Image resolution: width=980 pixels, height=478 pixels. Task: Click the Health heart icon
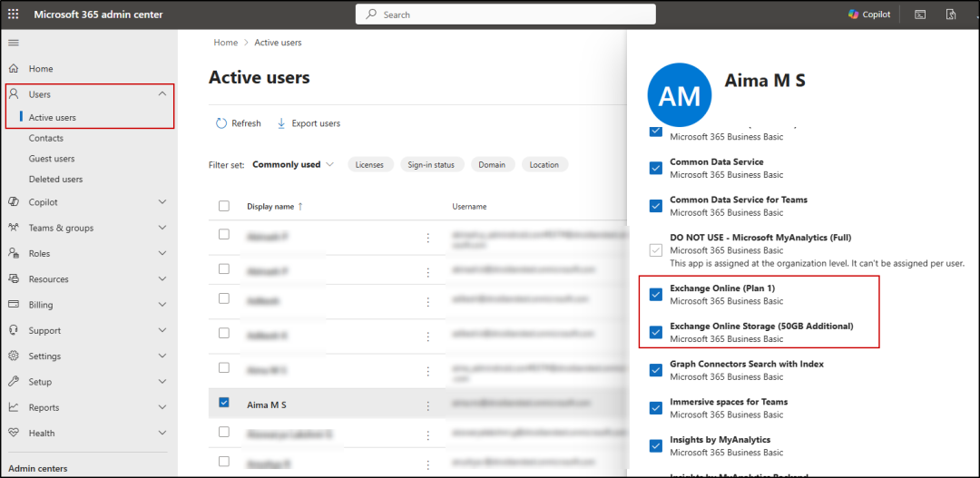point(14,433)
